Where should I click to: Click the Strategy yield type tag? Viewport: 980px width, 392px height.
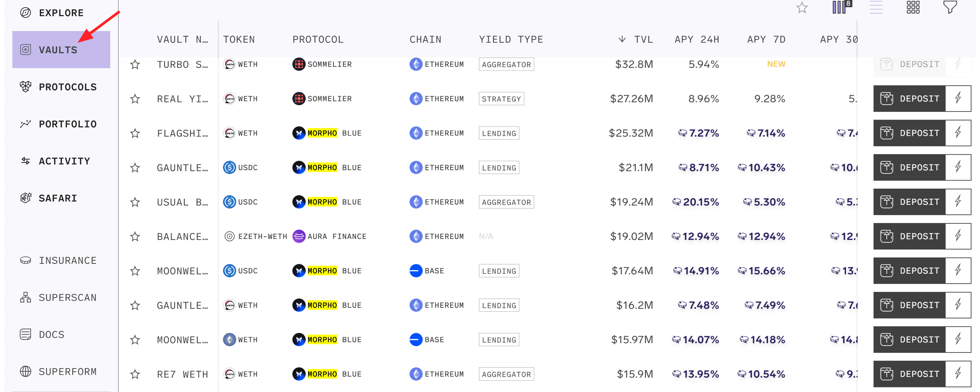[501, 99]
